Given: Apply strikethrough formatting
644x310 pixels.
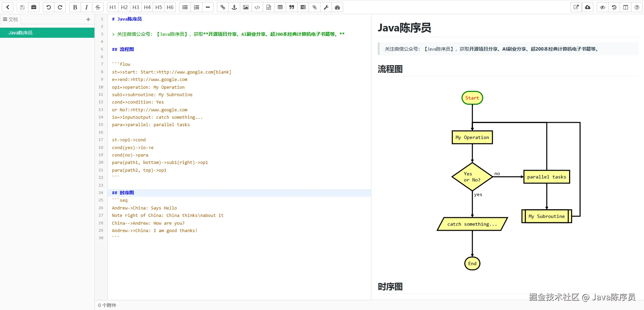Looking at the screenshot, I should tap(98, 7).
